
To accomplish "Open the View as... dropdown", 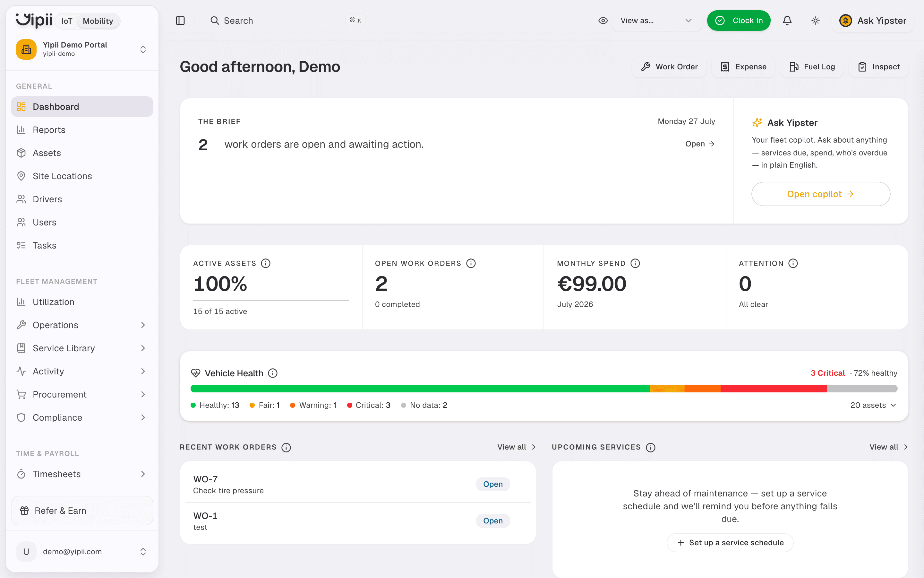I will click(656, 21).
